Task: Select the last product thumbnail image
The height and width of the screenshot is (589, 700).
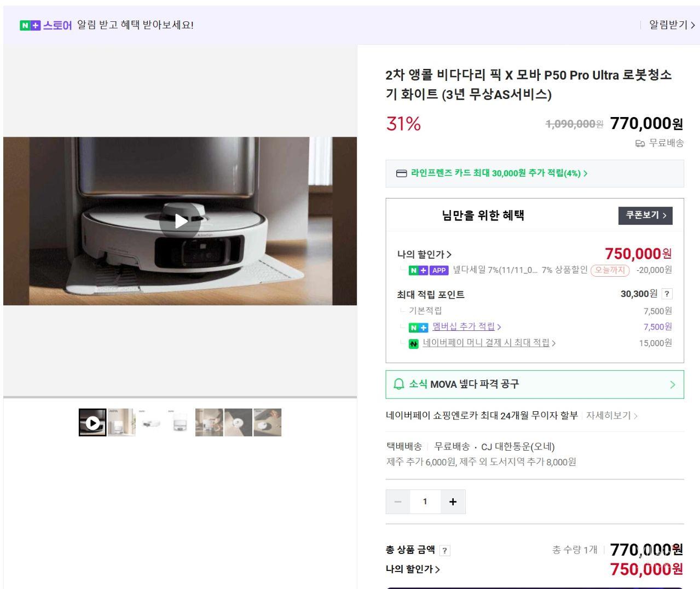Action: tap(267, 422)
